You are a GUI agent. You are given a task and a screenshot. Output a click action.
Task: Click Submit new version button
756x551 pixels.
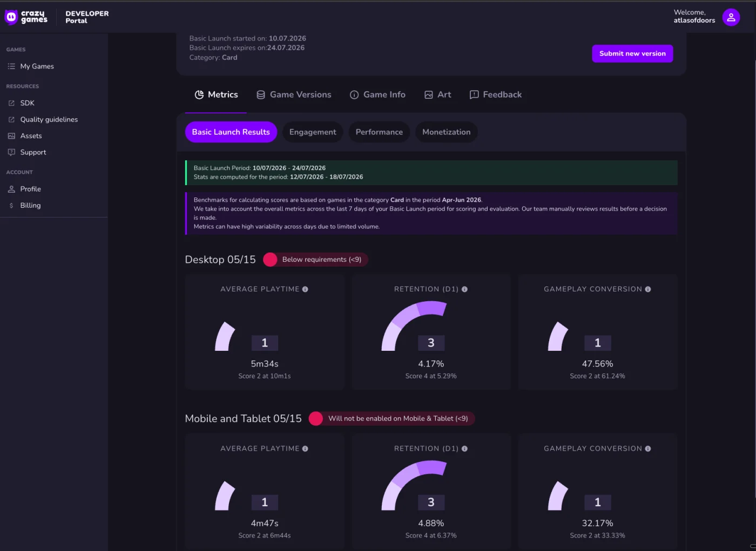(632, 53)
